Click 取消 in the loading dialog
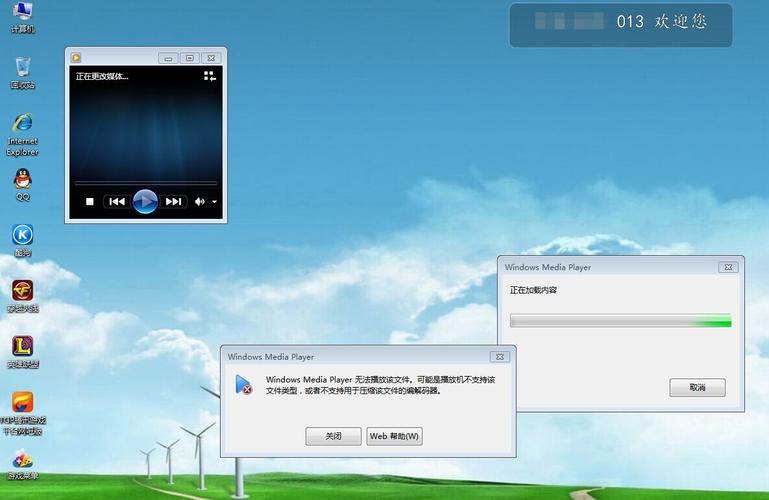Viewport: 769px width, 500px height. tap(697, 387)
